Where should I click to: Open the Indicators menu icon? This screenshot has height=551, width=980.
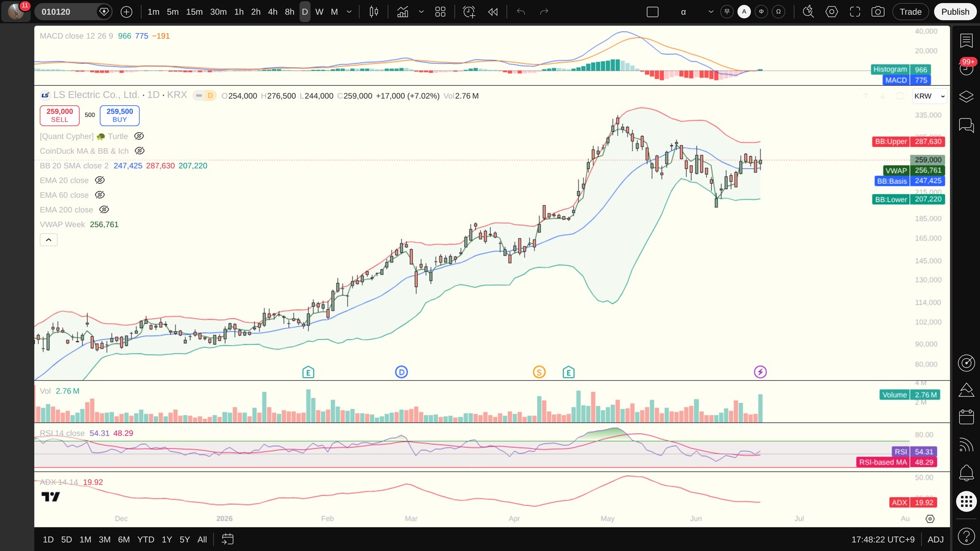(x=402, y=12)
